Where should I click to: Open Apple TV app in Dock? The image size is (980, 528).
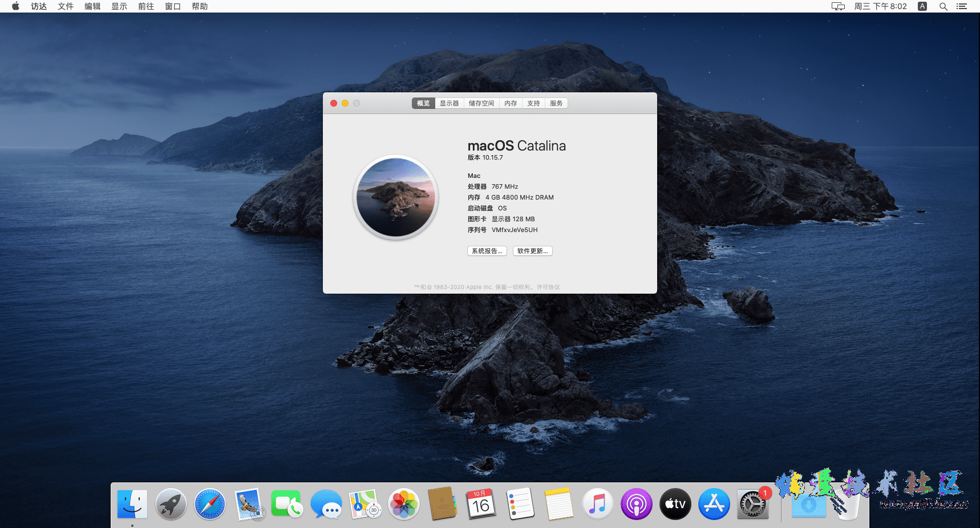(675, 504)
